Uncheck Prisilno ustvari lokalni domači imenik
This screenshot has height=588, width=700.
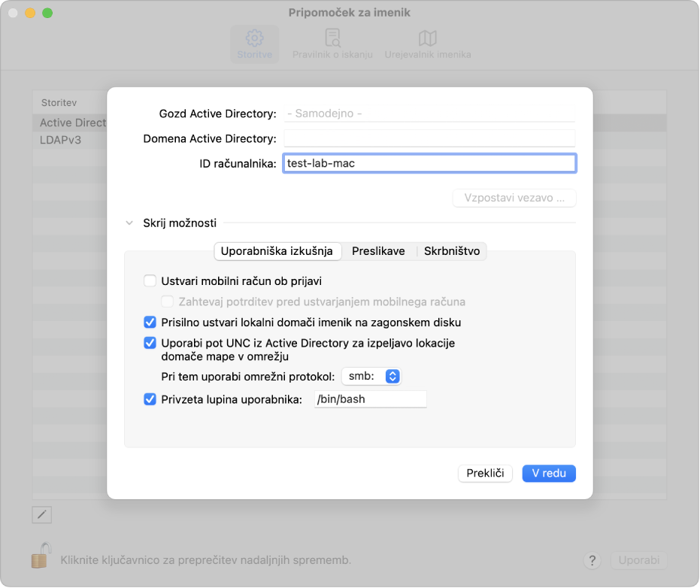150,323
